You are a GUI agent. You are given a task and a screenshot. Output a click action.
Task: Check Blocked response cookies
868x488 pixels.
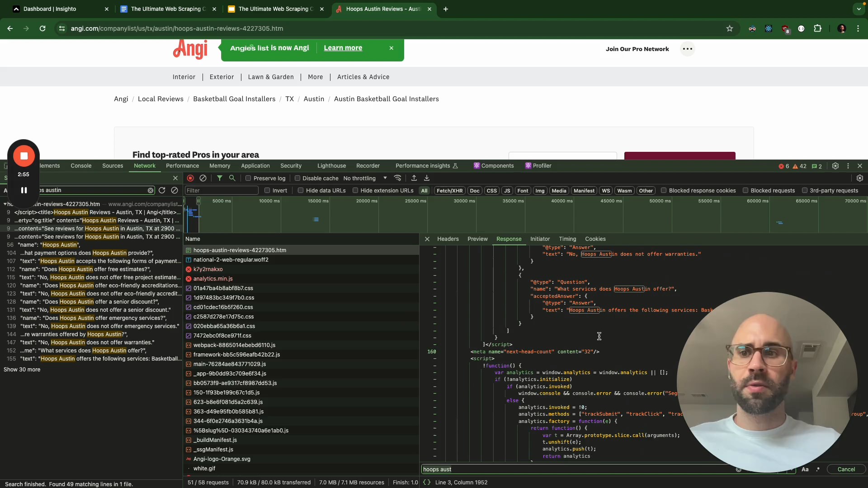point(664,191)
